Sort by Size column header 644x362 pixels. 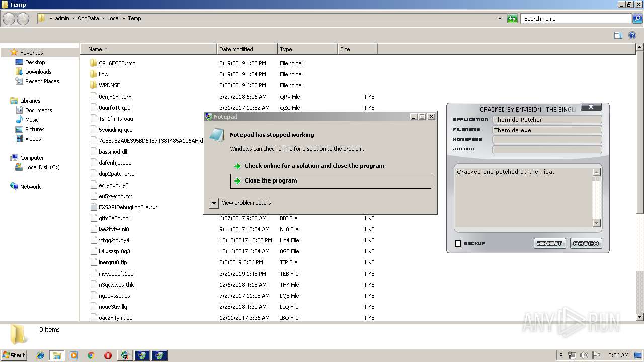pyautogui.click(x=358, y=49)
